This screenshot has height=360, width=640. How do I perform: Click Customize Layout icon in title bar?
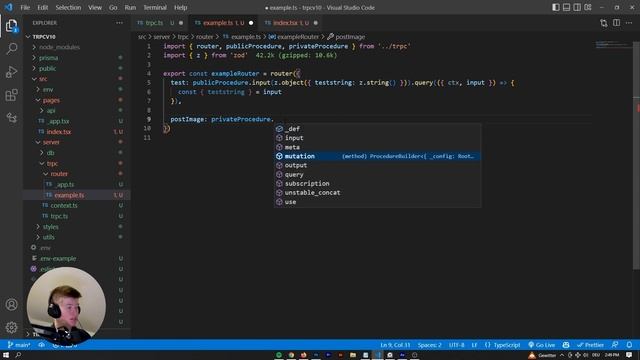pyautogui.click(x=588, y=7)
